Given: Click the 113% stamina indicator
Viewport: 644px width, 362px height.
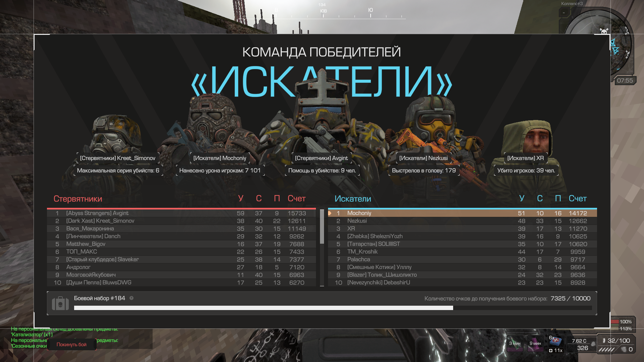Looking at the screenshot, I should (x=626, y=328).
